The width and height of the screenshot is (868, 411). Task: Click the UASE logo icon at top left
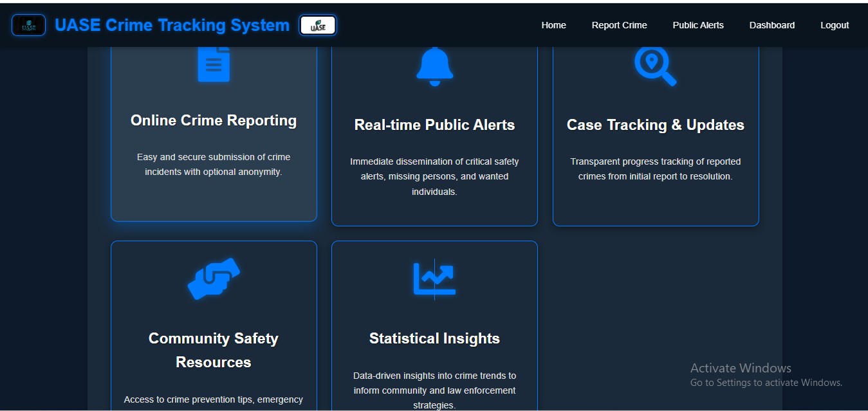(28, 24)
